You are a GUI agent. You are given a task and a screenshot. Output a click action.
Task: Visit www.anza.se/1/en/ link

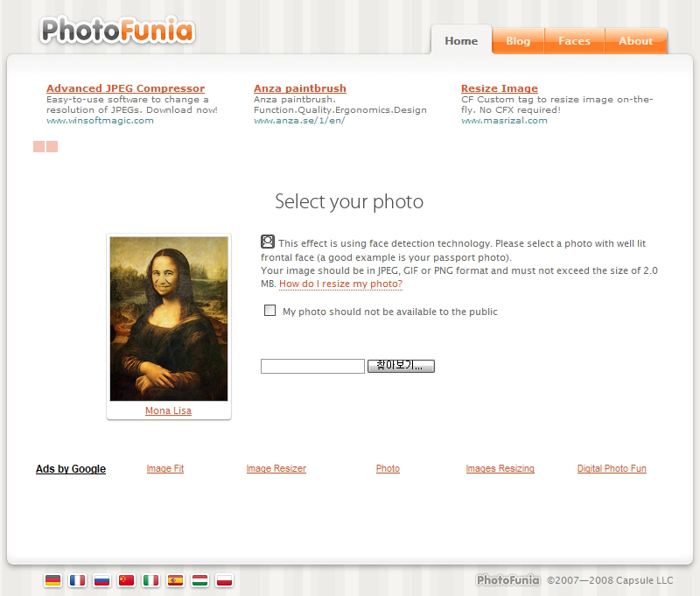coord(299,121)
